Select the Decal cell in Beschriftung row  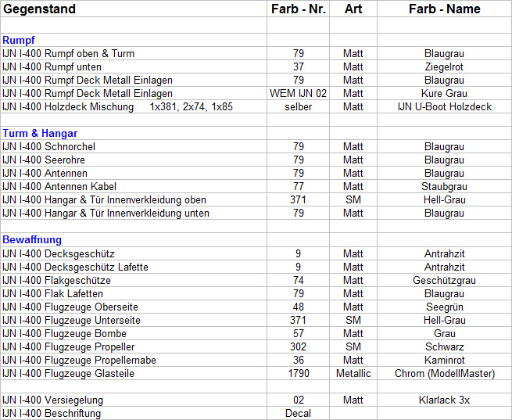point(298,413)
